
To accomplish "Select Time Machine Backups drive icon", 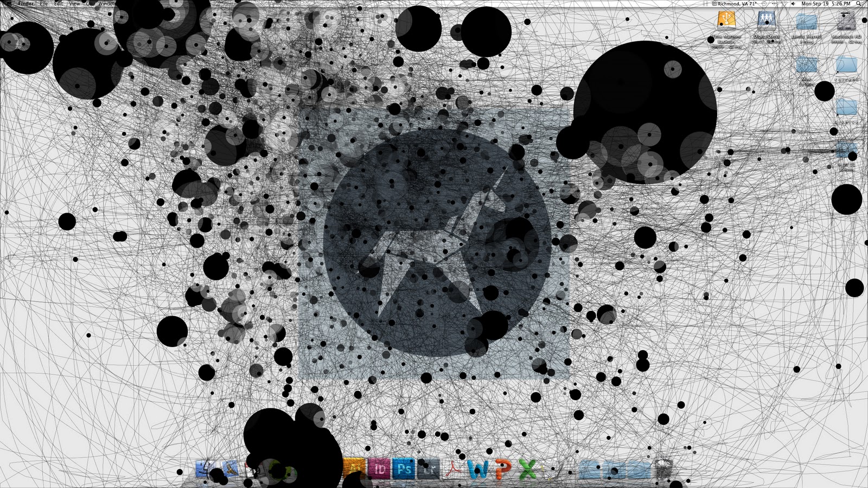I will (726, 22).
